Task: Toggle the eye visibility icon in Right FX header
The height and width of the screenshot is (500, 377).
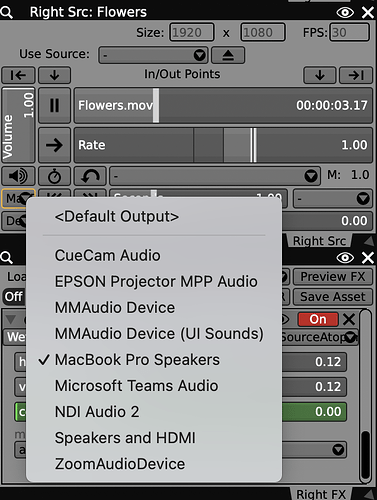Action: (345, 258)
